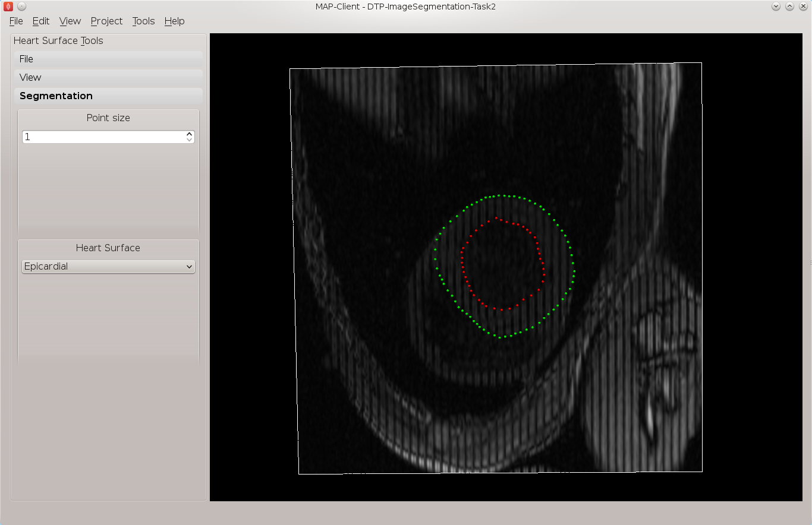Click the Heart Surface label
812x525 pixels.
tap(108, 248)
